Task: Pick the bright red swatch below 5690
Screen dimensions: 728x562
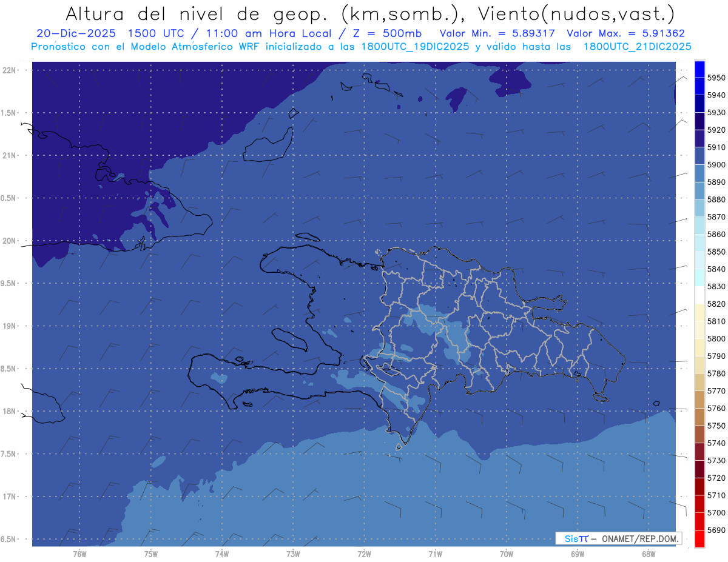Action: (699, 538)
